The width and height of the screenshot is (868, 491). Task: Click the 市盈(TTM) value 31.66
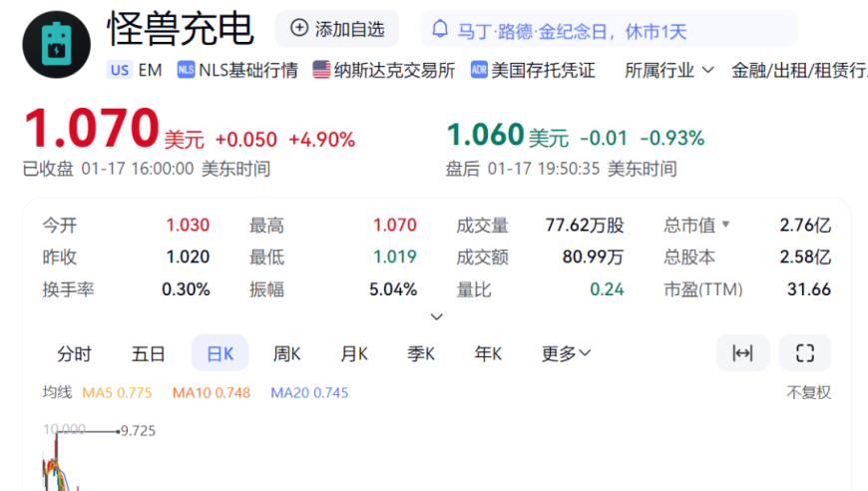point(809,289)
